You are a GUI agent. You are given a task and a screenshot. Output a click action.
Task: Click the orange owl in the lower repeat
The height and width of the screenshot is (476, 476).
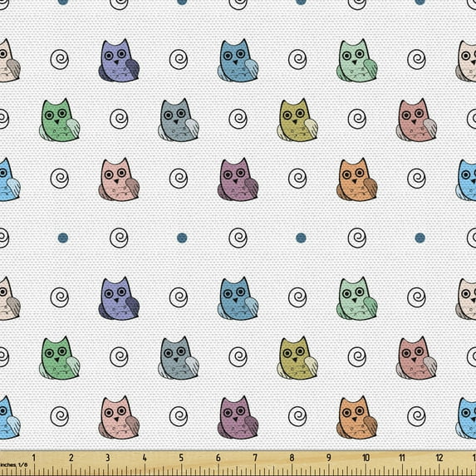pyautogui.click(x=356, y=418)
